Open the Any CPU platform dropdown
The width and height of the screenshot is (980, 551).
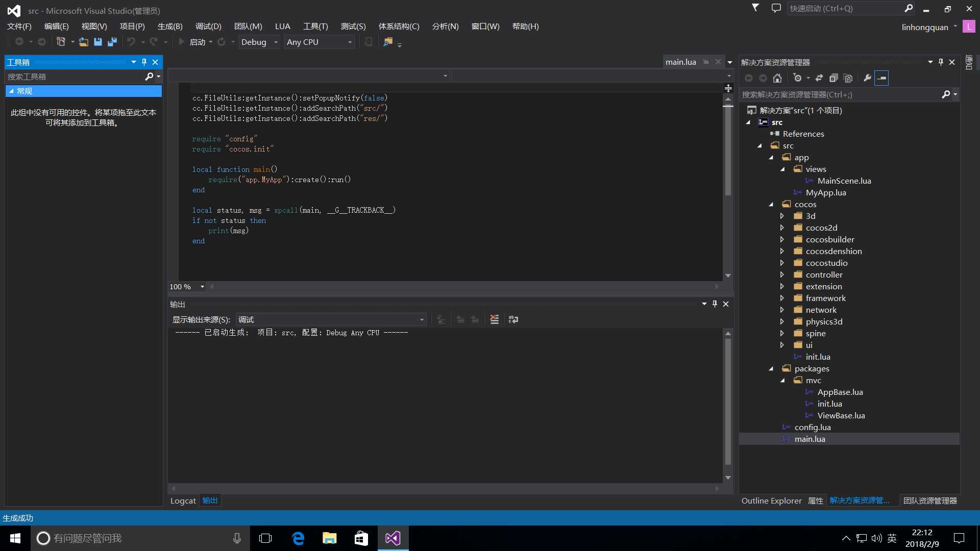[320, 42]
